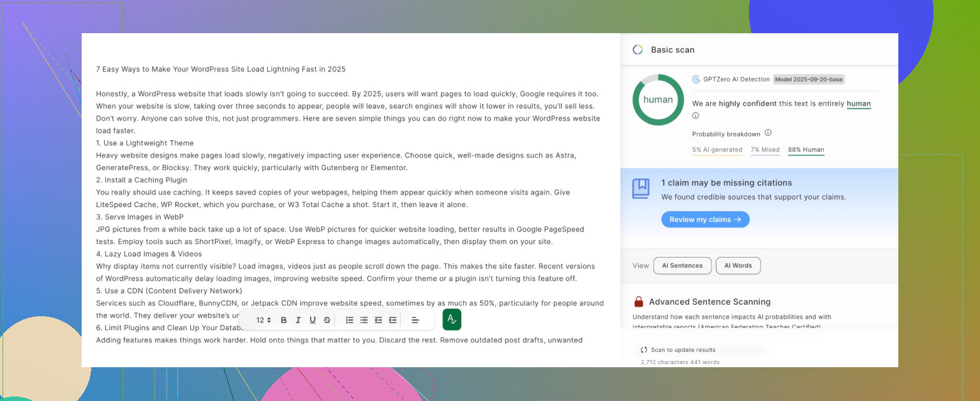Insert a bulleted list

[x=364, y=320]
